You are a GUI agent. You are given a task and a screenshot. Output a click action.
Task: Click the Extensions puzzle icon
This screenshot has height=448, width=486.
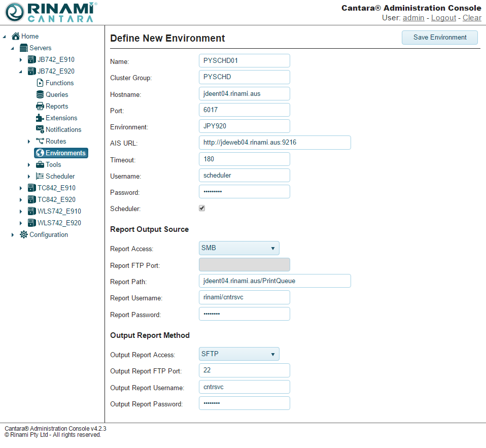[40, 118]
